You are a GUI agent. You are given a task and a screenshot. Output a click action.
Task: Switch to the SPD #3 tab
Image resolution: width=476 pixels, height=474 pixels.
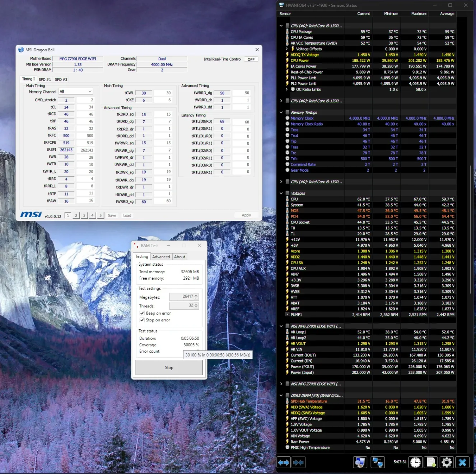[x=61, y=79]
